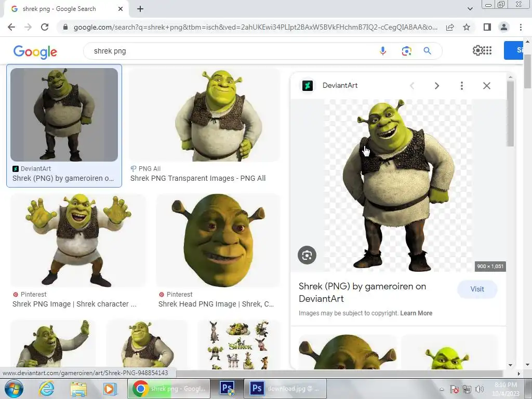Click the network tray icon
Image resolution: width=532 pixels, height=399 pixels.
(x=467, y=389)
